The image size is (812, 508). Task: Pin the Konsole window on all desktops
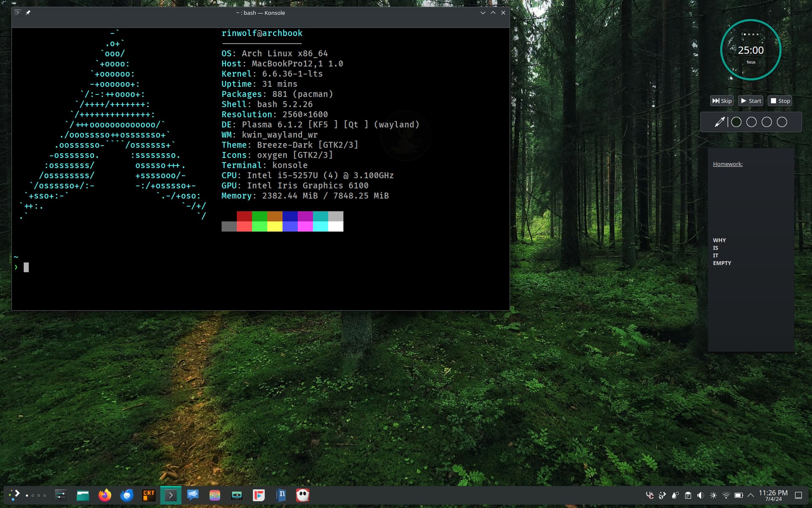coord(28,13)
